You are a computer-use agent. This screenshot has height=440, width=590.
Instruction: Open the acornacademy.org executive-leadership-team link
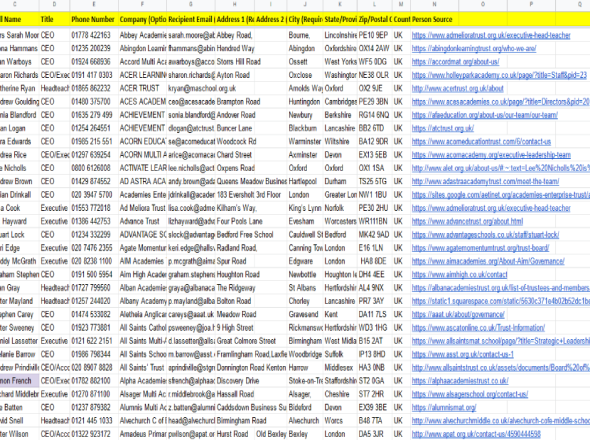[x=491, y=155]
